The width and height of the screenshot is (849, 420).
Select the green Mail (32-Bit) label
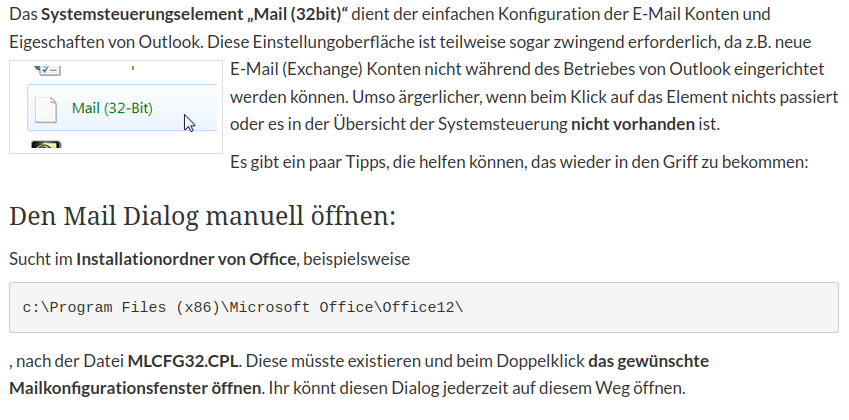112,108
